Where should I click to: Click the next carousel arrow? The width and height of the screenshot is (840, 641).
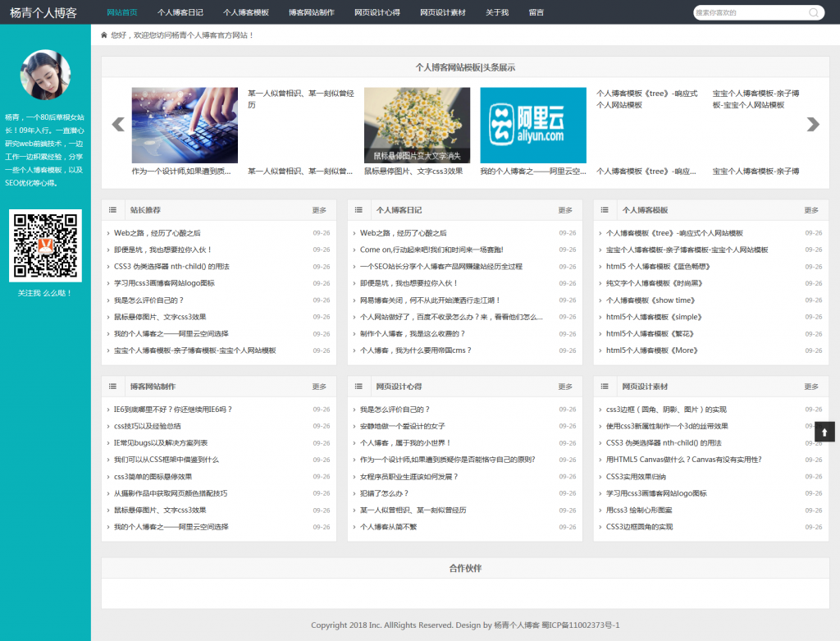click(x=813, y=124)
